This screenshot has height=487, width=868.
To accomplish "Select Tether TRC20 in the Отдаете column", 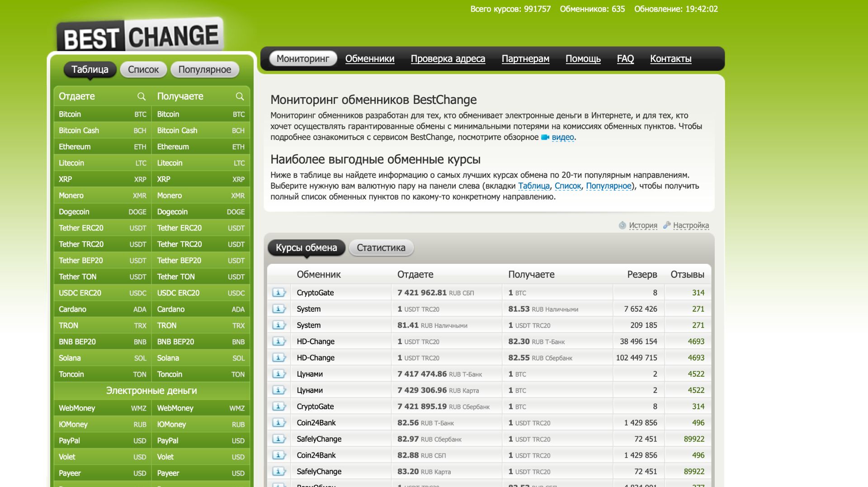I will tap(103, 244).
